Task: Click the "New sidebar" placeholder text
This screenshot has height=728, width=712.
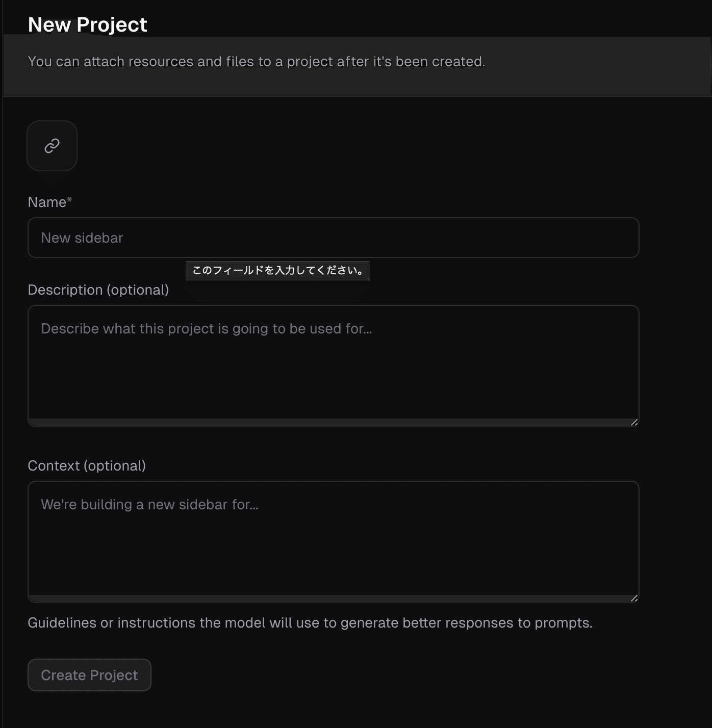Action: 82,238
